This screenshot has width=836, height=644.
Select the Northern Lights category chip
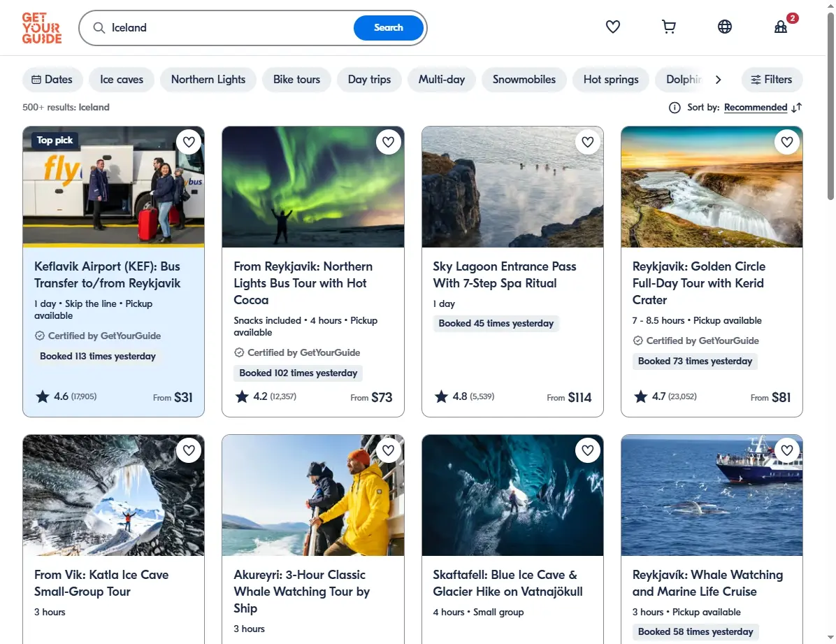click(x=208, y=80)
